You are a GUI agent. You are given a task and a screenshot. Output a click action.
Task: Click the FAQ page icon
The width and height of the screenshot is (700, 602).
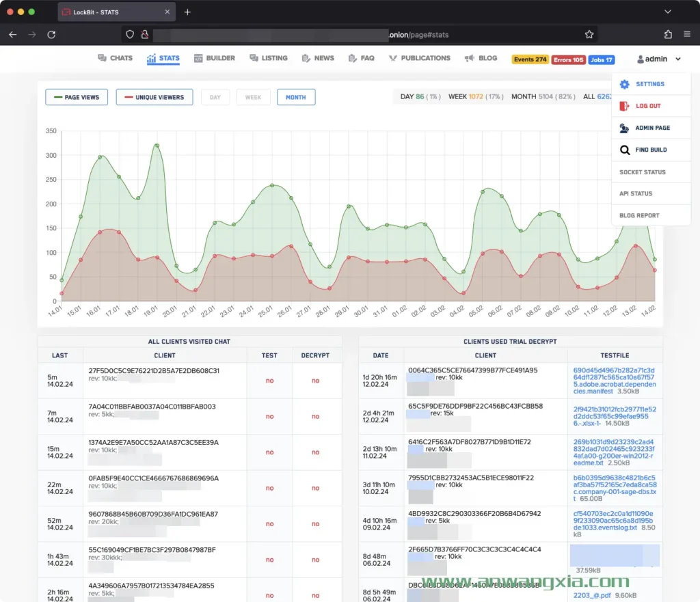click(352, 59)
